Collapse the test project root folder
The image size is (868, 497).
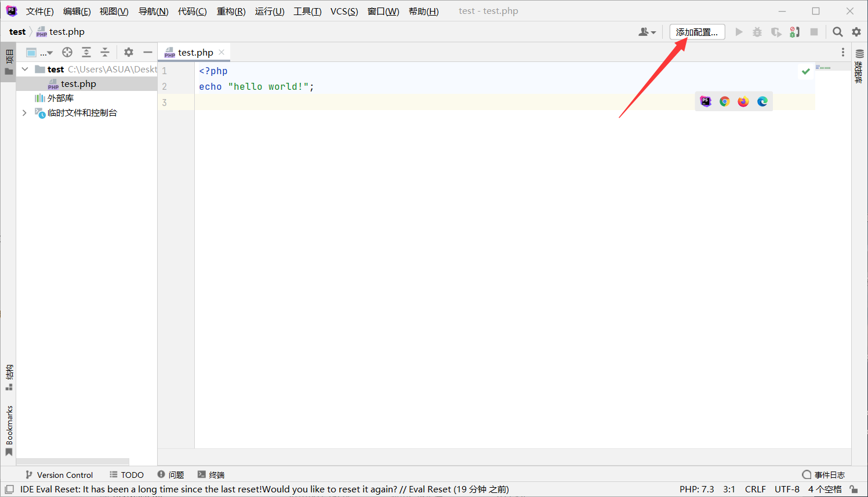25,69
